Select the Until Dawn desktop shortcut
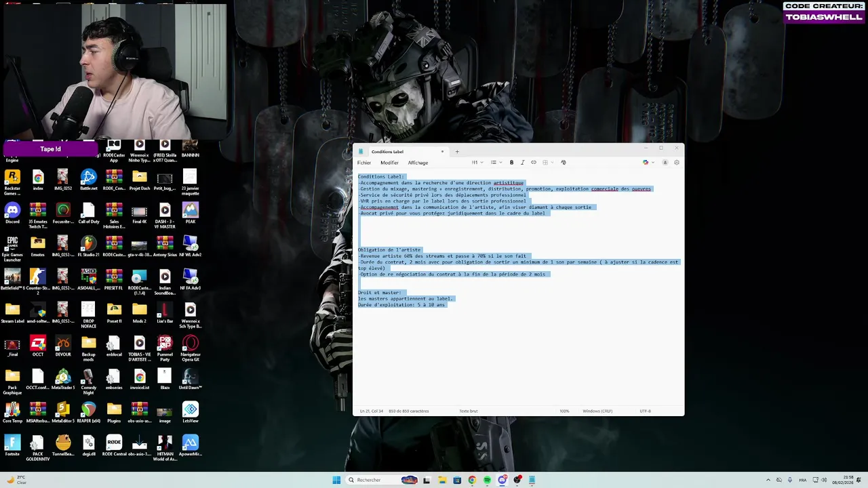This screenshot has height=488, width=868. [191, 380]
